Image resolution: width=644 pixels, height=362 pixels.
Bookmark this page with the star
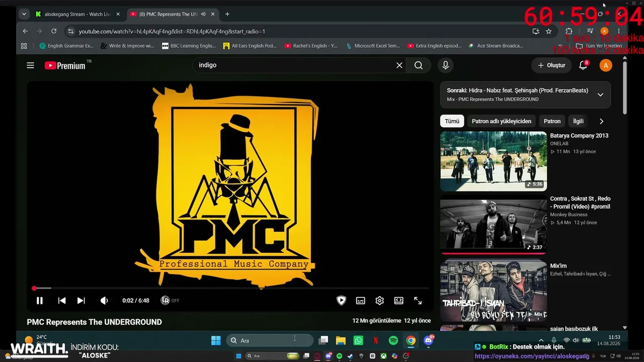coord(549,31)
